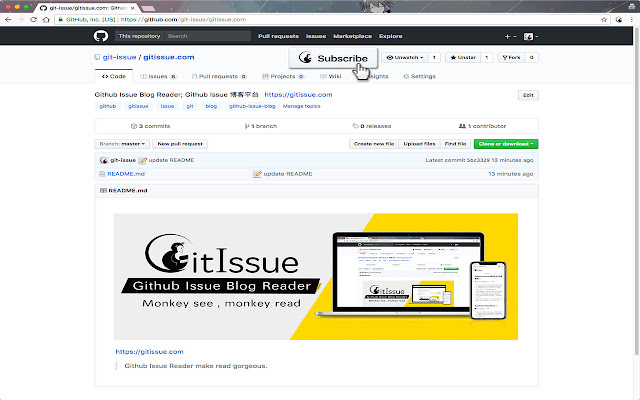The height and width of the screenshot is (400, 640).
Task: Select the git-issue/gitissue.com browser tab
Action: coord(88,8)
